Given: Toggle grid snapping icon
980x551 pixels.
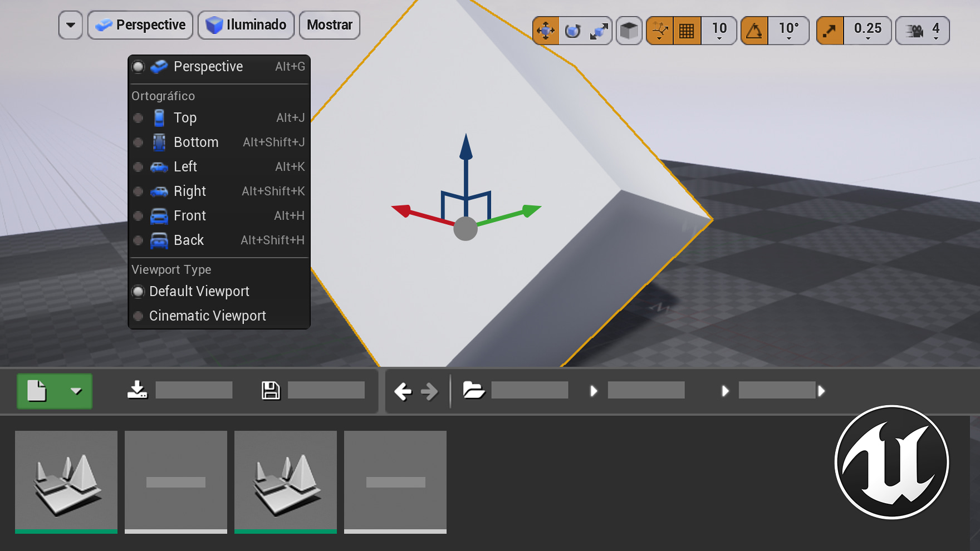Looking at the screenshot, I should 687,31.
